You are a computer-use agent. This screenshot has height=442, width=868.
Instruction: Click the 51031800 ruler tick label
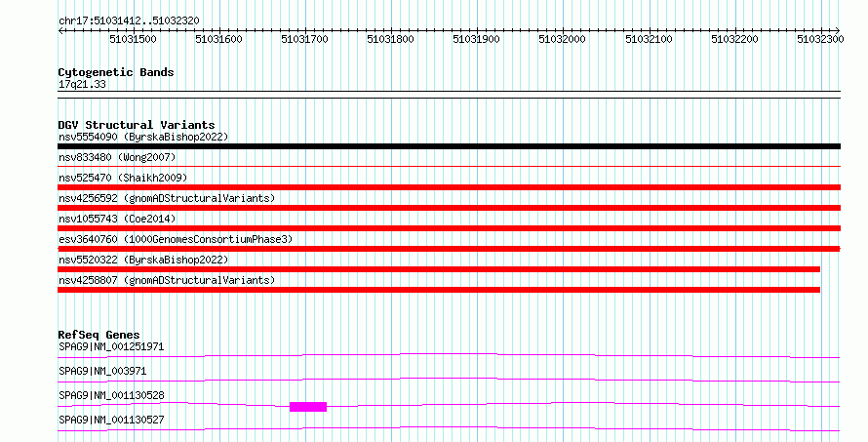coord(390,39)
